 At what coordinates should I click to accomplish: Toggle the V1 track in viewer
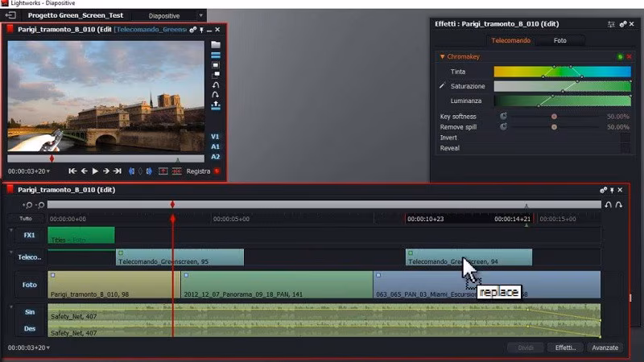point(215,137)
